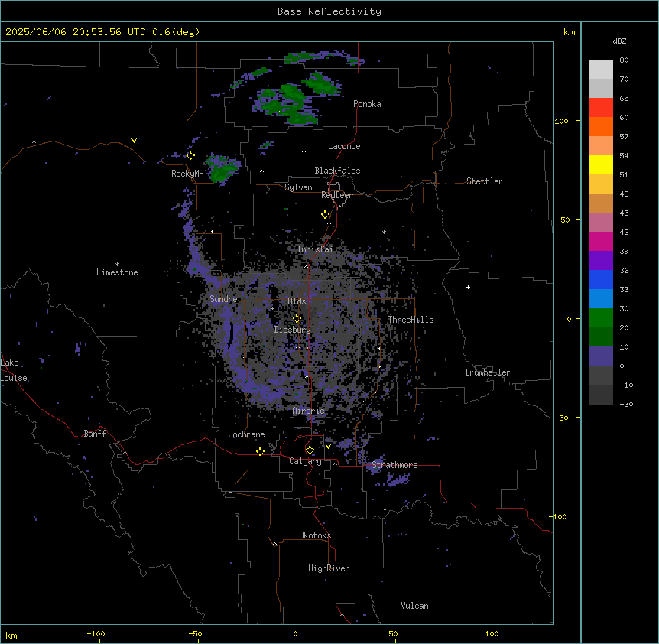
Task: Click the Blackfalds city label
Action: [337, 171]
